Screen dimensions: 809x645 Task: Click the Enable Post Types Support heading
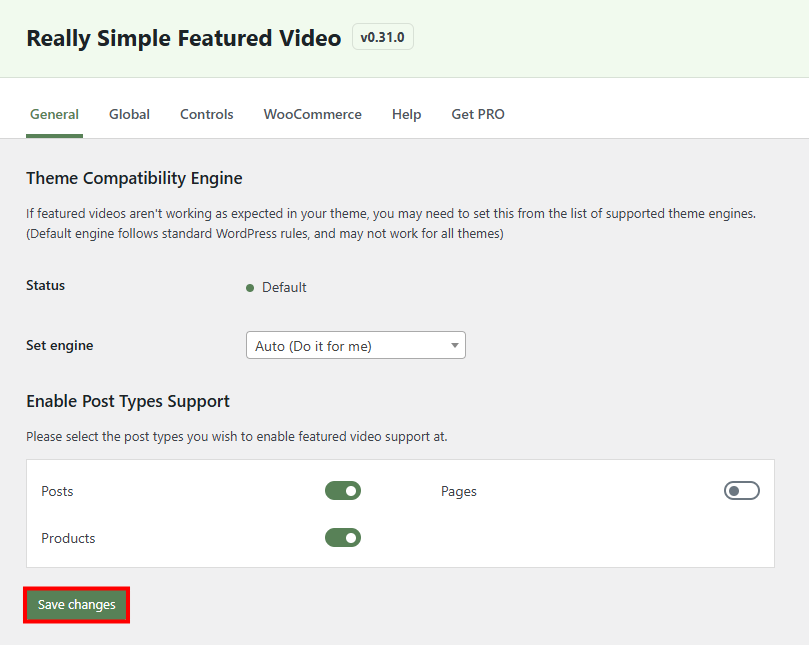pos(128,401)
